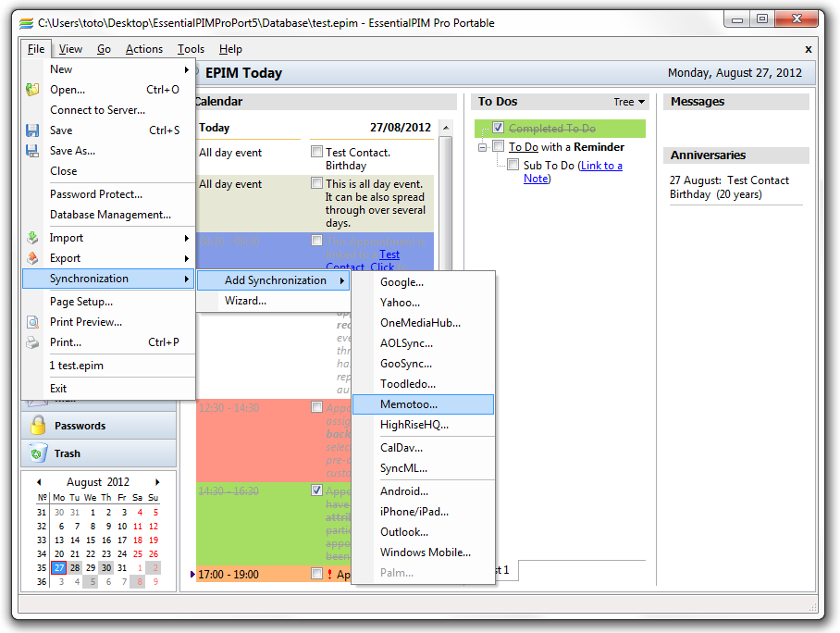Click the Save As floppy icon
Viewport: 840px width, 633px height.
click(32, 151)
